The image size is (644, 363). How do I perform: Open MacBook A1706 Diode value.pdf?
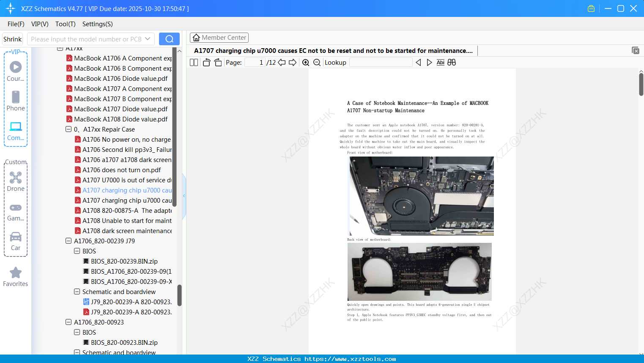(121, 79)
